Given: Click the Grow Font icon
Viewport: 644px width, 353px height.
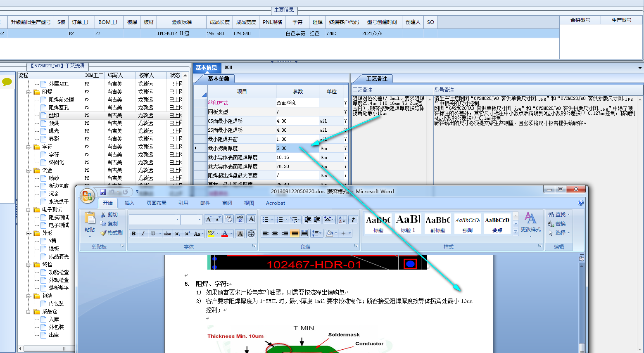Looking at the screenshot, I should (x=209, y=219).
